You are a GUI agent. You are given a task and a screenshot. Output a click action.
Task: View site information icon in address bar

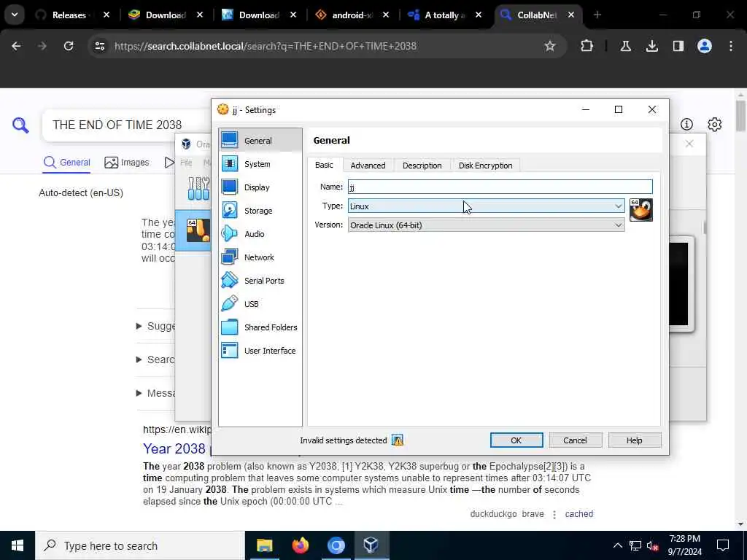(99, 46)
